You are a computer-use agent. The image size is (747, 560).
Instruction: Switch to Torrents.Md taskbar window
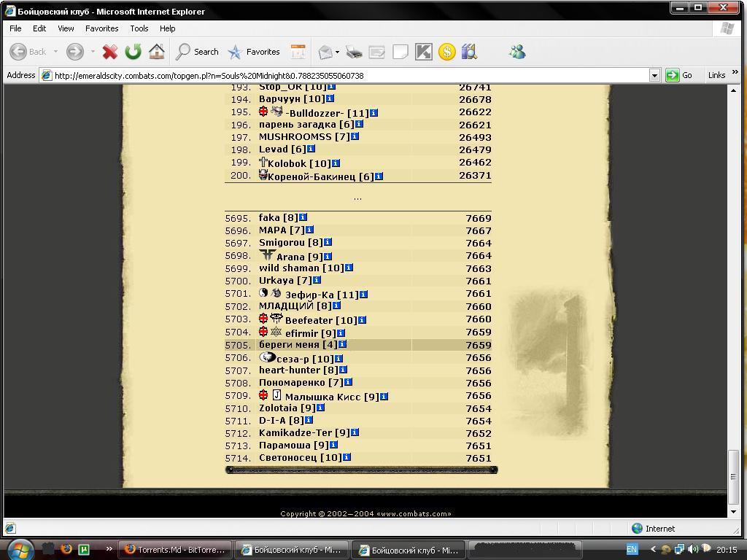pyautogui.click(x=175, y=550)
